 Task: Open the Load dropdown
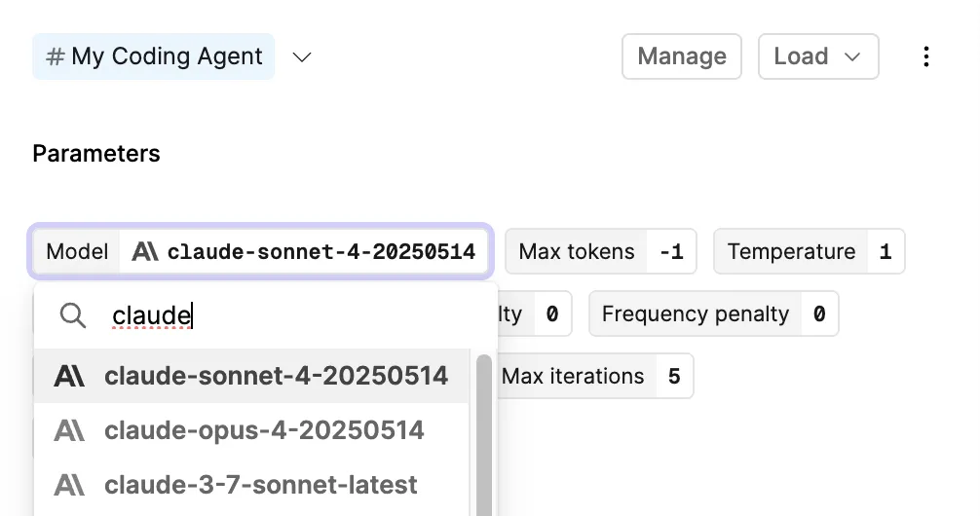point(818,56)
